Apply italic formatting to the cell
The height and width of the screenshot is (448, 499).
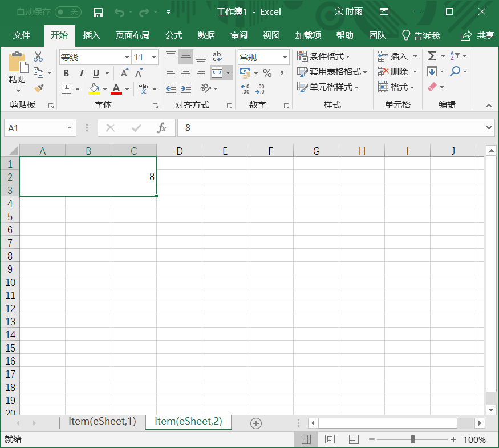81,73
